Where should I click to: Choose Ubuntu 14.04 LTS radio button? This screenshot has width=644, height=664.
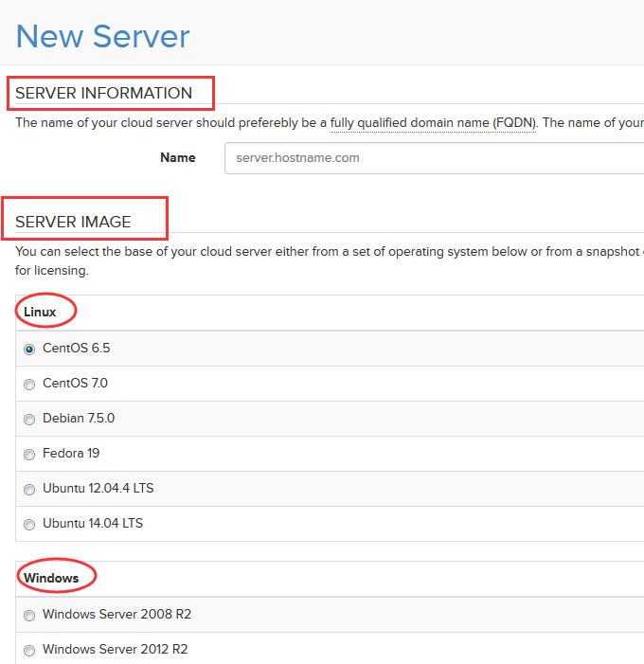pyautogui.click(x=29, y=525)
